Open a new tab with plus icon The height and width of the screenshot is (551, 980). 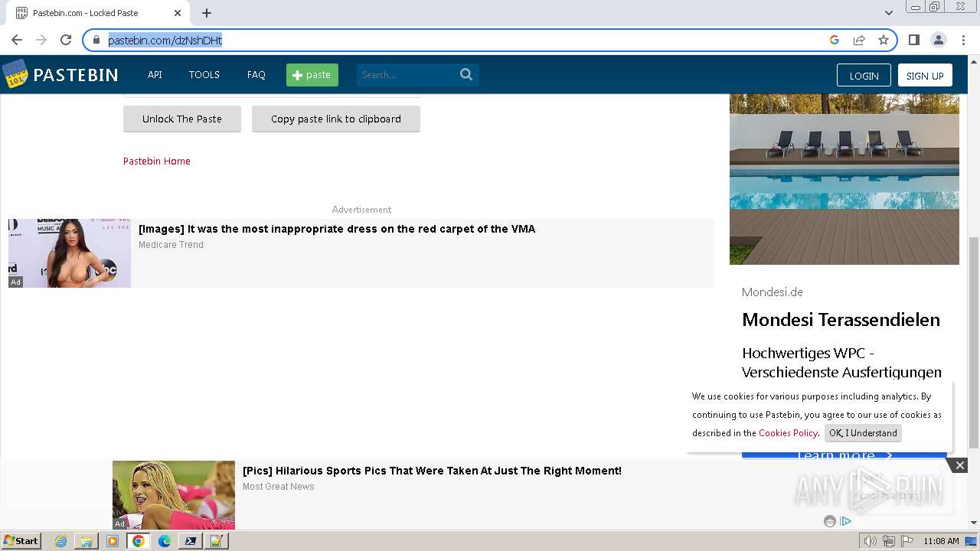(x=207, y=13)
